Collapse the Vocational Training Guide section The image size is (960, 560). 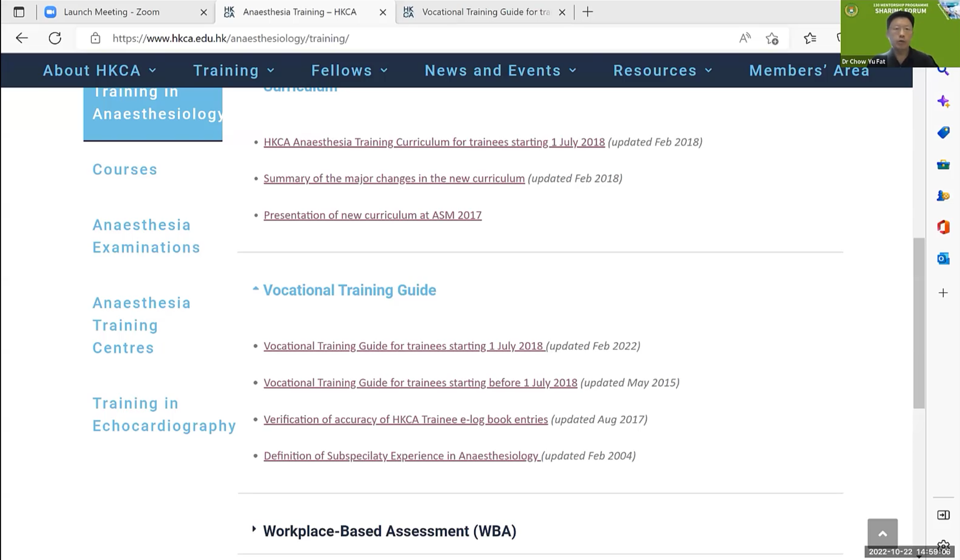point(344,290)
